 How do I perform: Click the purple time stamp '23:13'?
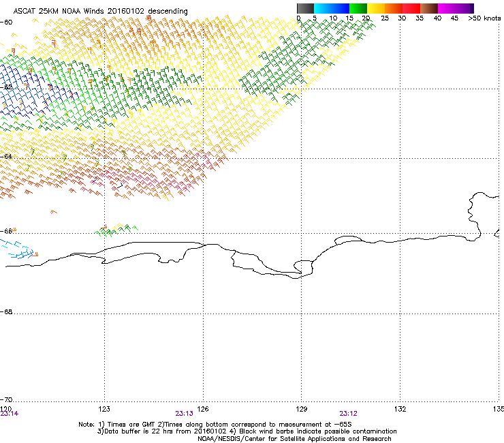point(184,414)
